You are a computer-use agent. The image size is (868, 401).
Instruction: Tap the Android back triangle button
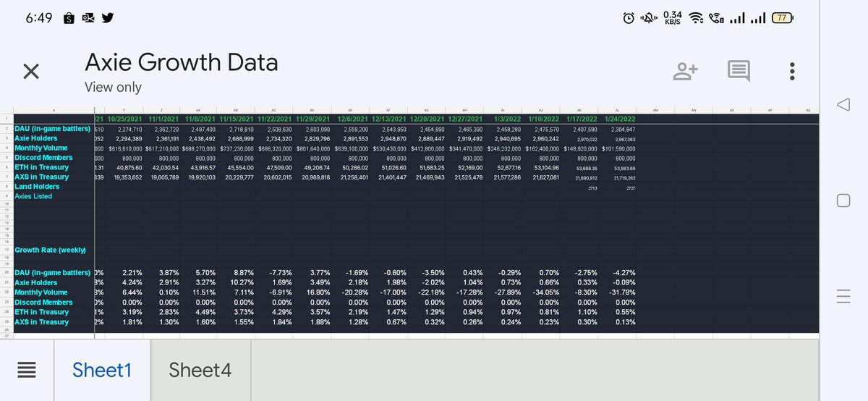843,105
